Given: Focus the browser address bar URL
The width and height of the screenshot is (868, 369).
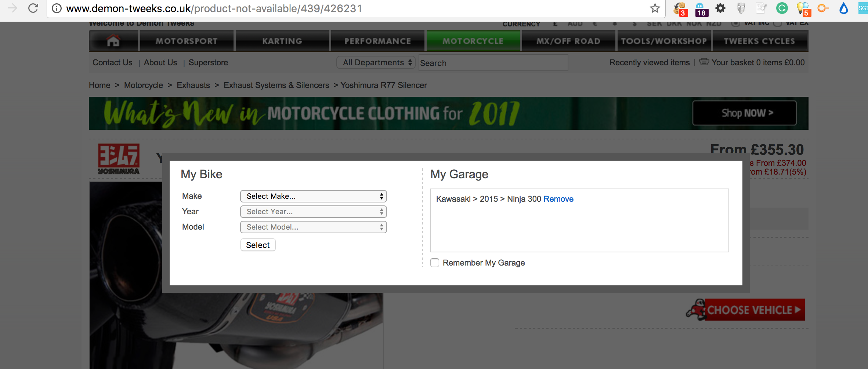Looking at the screenshot, I should 214,8.
